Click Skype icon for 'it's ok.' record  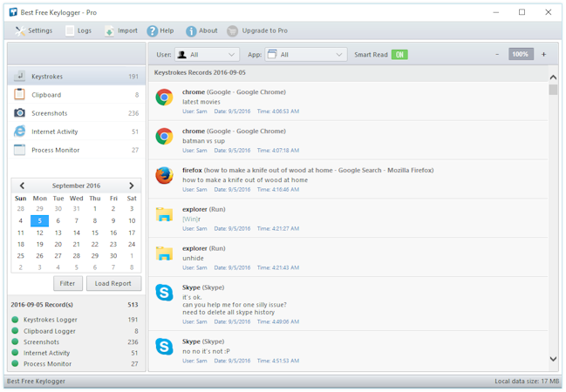(164, 293)
